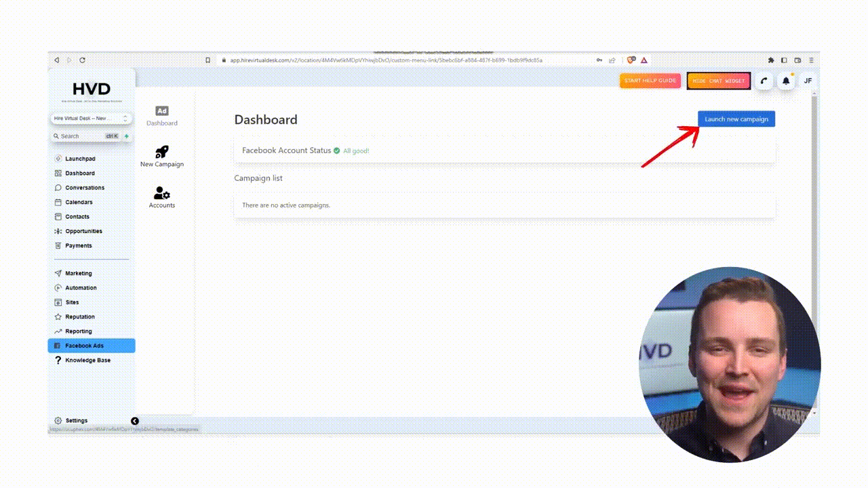Bookmark this page using the bookmark icon
The width and height of the screenshot is (868, 488).
pyautogui.click(x=208, y=60)
